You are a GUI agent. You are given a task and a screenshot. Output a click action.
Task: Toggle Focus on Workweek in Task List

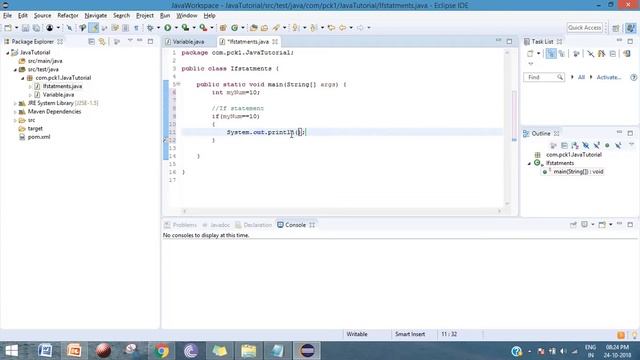pos(576,53)
